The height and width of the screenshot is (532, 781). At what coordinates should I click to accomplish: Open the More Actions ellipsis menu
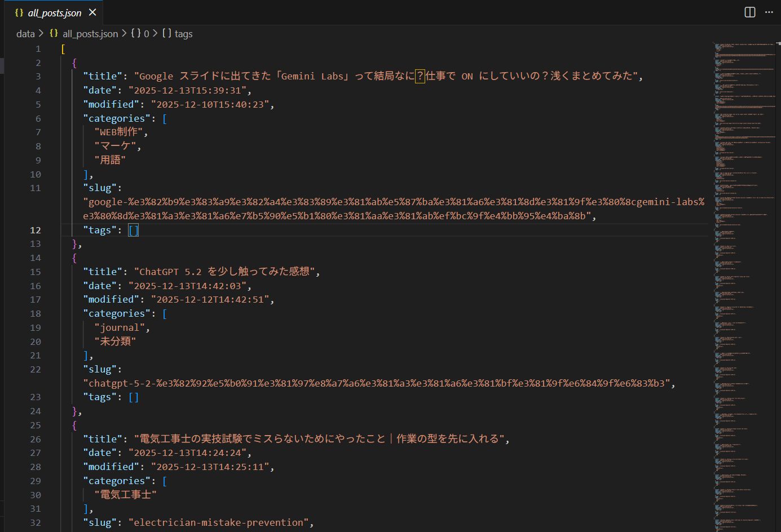(x=769, y=12)
